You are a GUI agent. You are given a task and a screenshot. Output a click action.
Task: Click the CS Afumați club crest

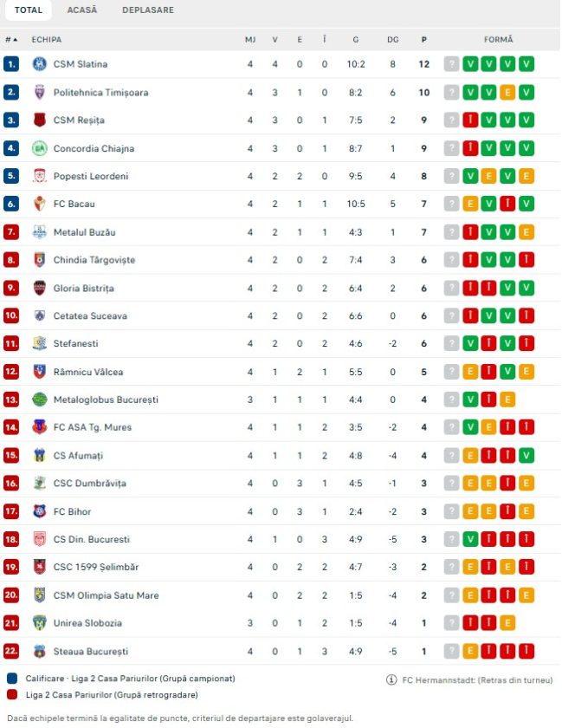[40, 456]
